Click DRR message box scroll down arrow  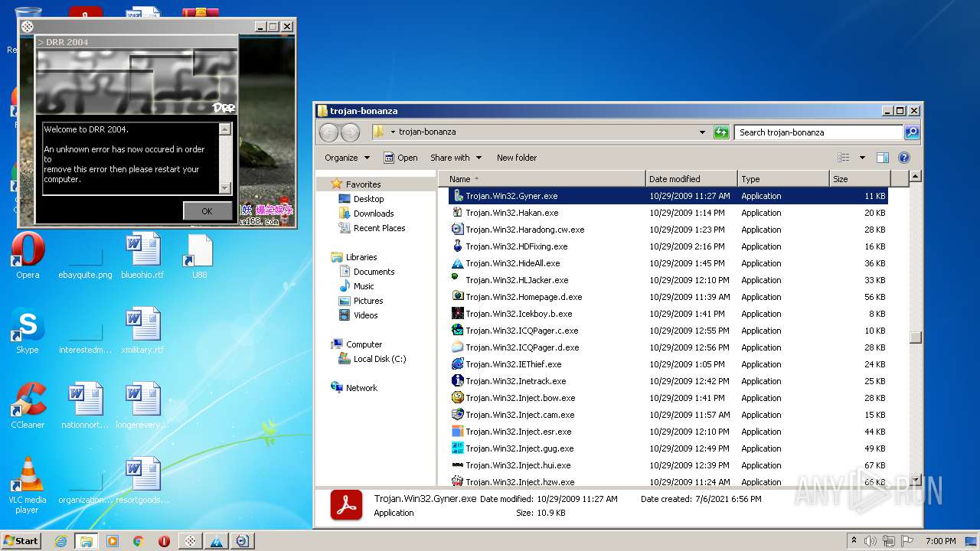pyautogui.click(x=224, y=188)
